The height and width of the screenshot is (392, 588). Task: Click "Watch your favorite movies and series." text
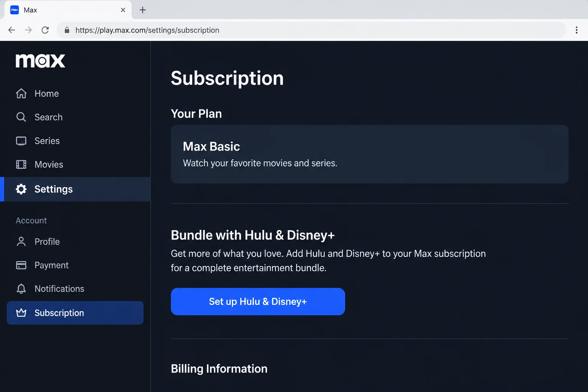(x=260, y=163)
